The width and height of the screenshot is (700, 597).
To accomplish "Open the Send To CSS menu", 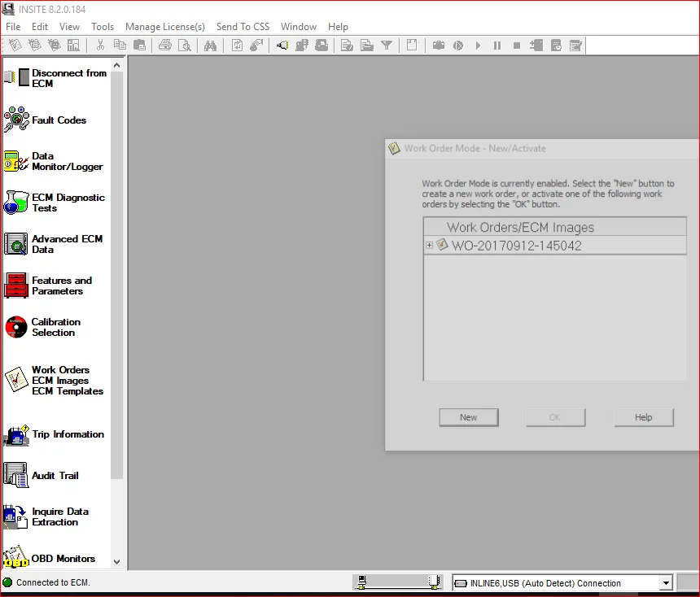I will coord(243,27).
